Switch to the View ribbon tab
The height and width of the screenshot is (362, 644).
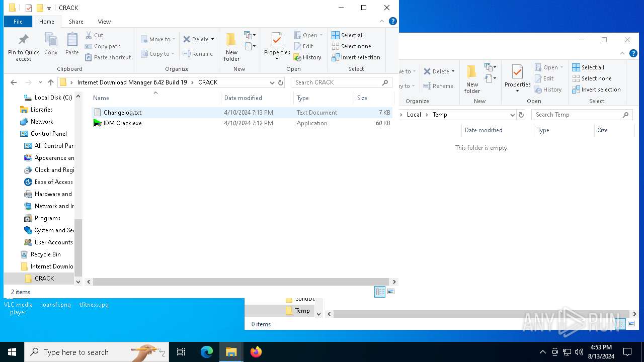(104, 22)
